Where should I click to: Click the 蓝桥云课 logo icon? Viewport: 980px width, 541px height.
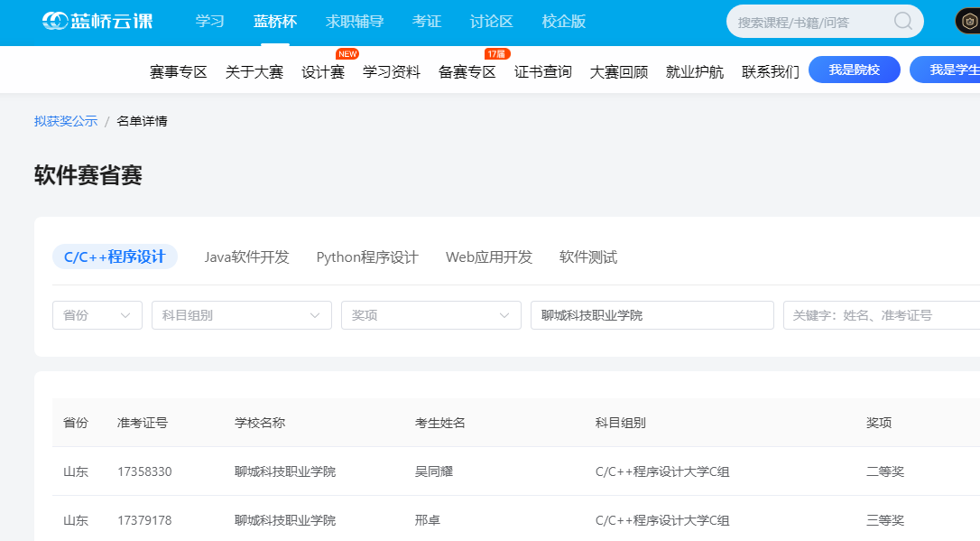coord(54,21)
